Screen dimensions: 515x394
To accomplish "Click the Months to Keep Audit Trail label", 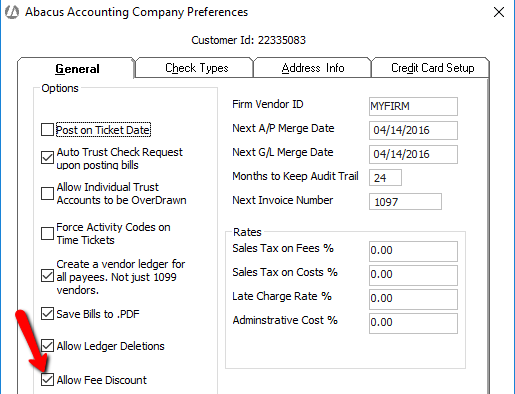I will [x=295, y=176].
